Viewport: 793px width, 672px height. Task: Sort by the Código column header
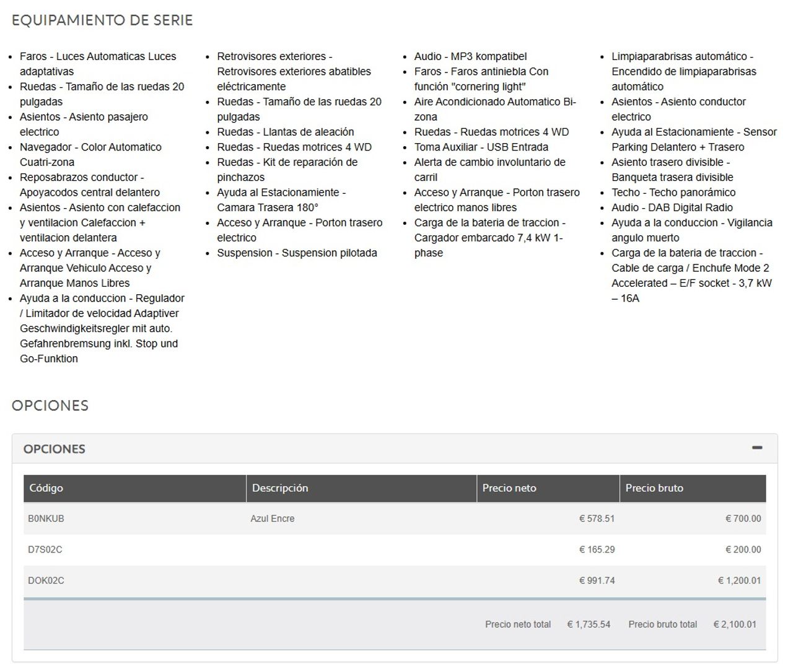[x=46, y=488]
